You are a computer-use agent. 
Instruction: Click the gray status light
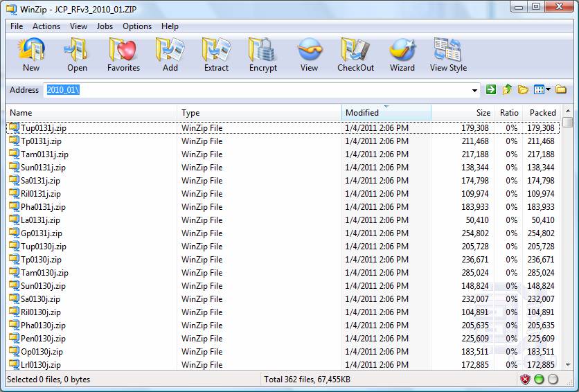click(x=553, y=379)
